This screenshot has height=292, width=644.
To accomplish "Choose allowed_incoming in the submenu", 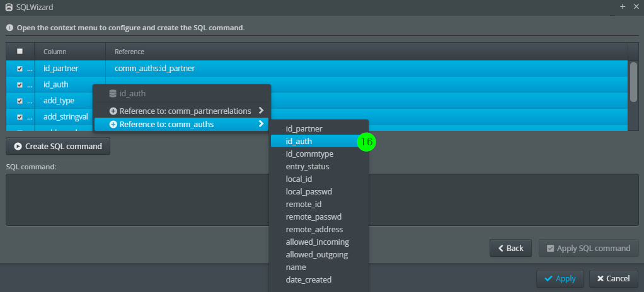I will click(319, 242).
